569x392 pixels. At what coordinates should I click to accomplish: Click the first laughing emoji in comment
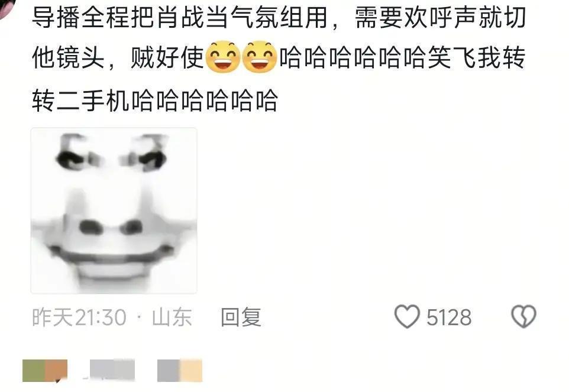pyautogui.click(x=223, y=57)
